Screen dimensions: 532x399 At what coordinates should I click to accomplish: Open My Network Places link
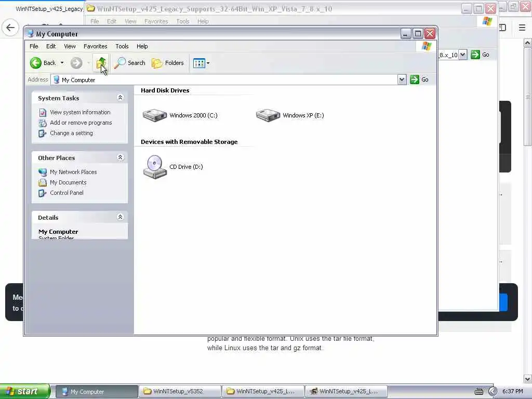[x=73, y=172]
